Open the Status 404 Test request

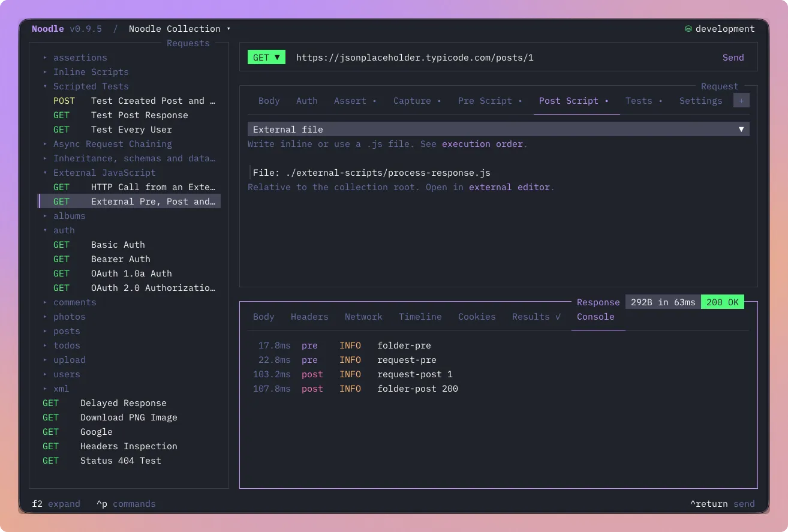130,461
